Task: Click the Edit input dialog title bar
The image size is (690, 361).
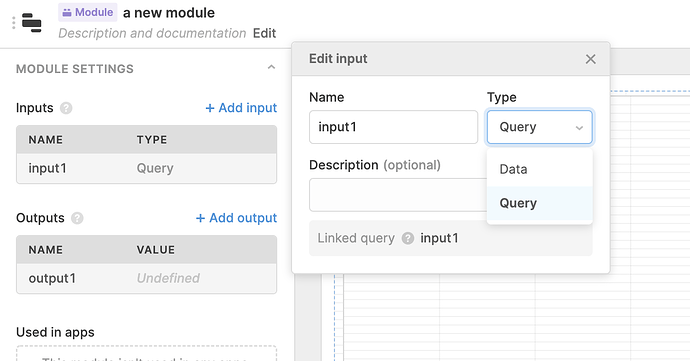Action: [x=440, y=59]
